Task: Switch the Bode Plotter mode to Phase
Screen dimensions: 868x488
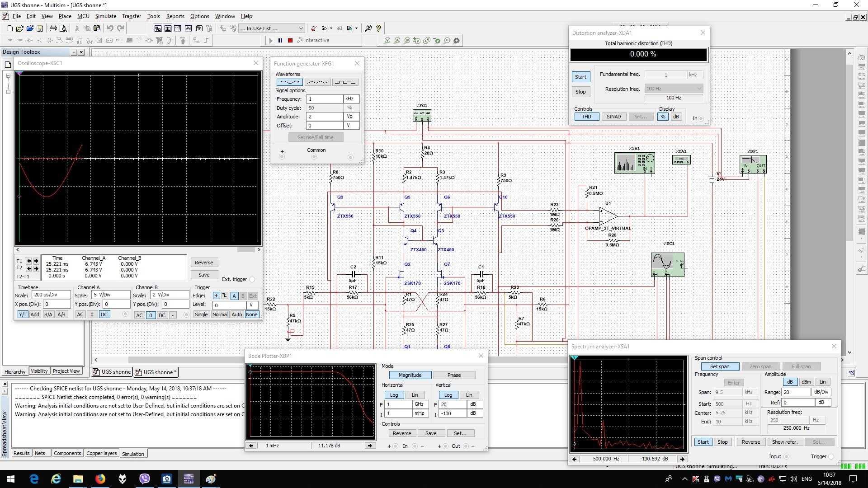Action: pos(454,375)
